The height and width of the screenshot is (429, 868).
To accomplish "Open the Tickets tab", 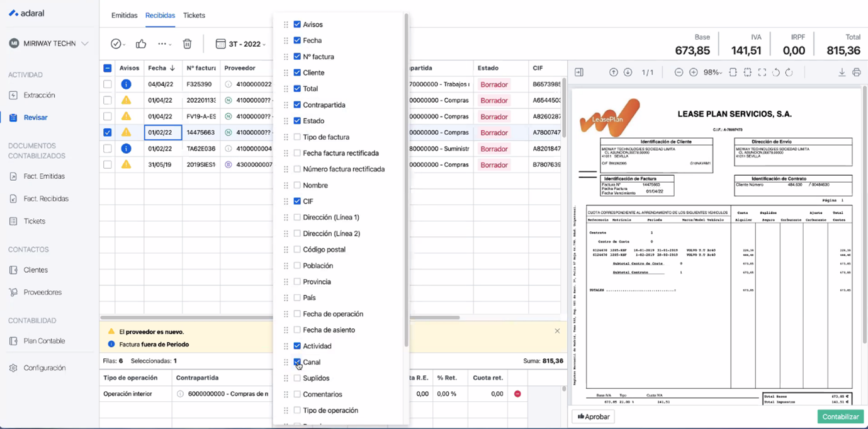I will [194, 15].
